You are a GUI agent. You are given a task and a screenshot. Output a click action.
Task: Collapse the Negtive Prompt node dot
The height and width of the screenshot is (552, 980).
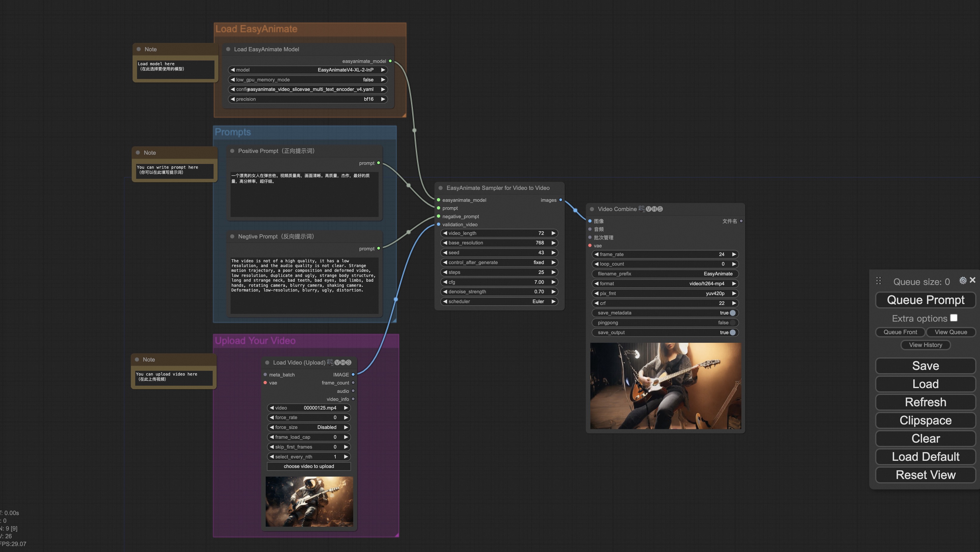[x=232, y=236]
